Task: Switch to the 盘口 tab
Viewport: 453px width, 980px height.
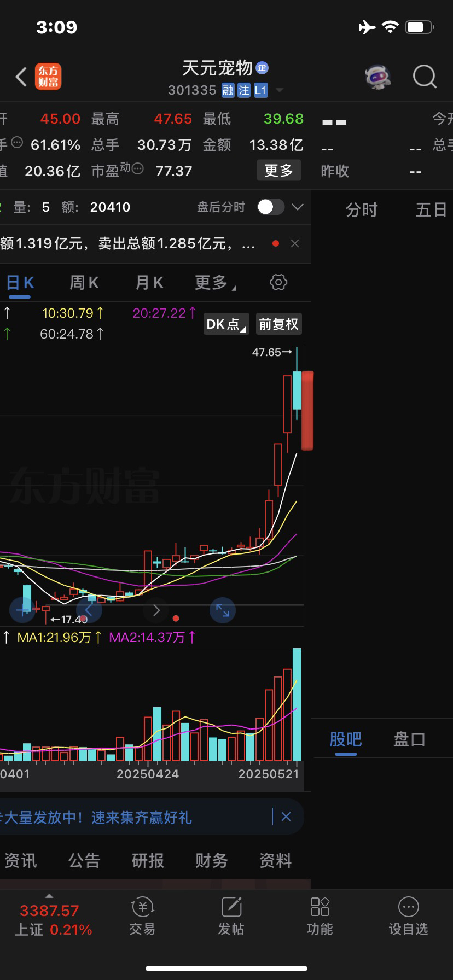Action: pos(410,739)
